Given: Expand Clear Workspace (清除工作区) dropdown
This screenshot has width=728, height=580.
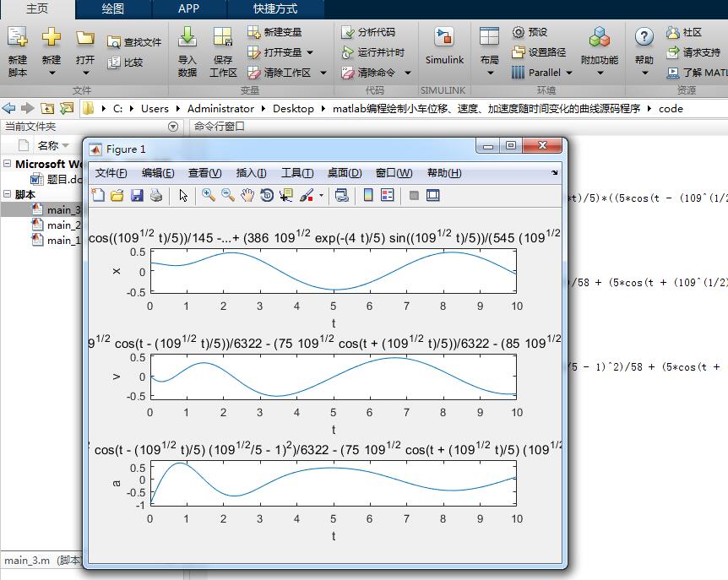Looking at the screenshot, I should coord(323,73).
